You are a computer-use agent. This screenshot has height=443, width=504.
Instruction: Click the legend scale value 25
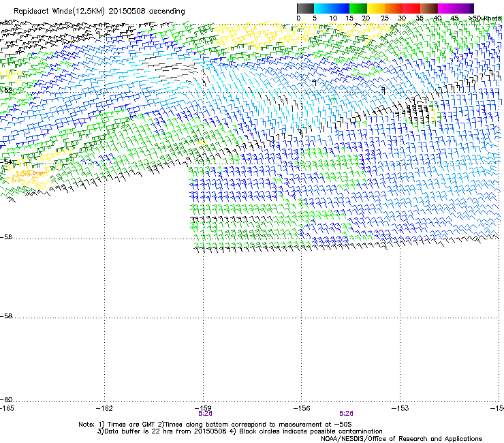(x=385, y=18)
